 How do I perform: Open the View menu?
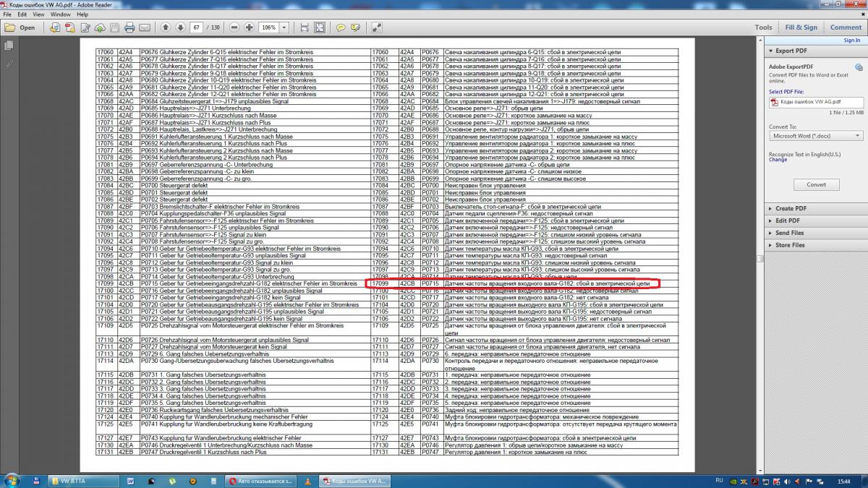tap(39, 14)
